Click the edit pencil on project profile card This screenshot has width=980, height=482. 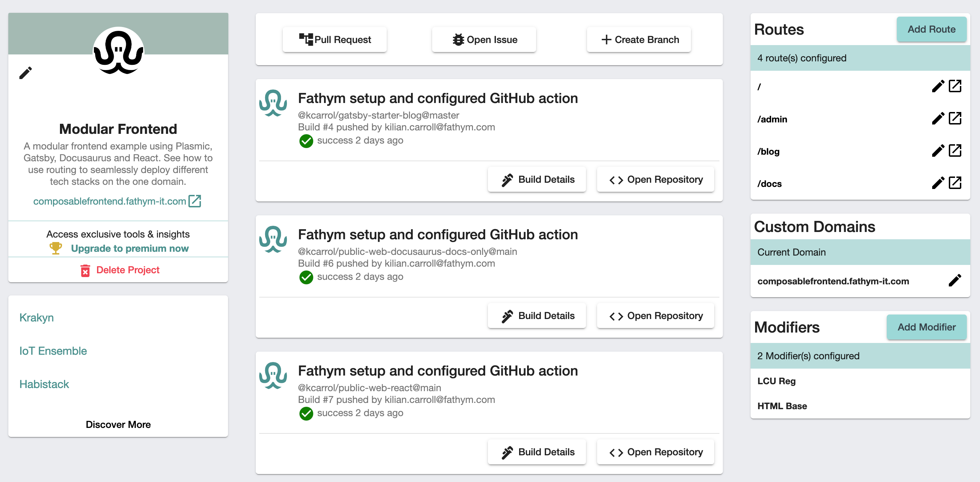[x=26, y=73]
